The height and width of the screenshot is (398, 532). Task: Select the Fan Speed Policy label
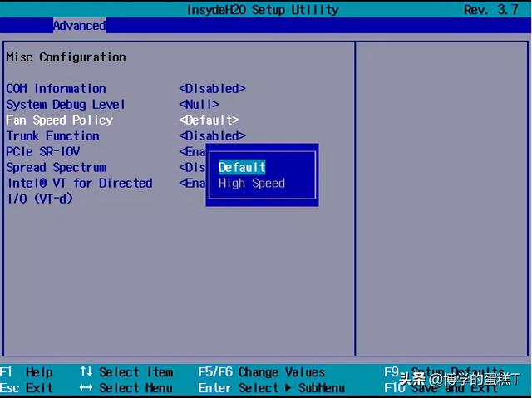(x=59, y=120)
